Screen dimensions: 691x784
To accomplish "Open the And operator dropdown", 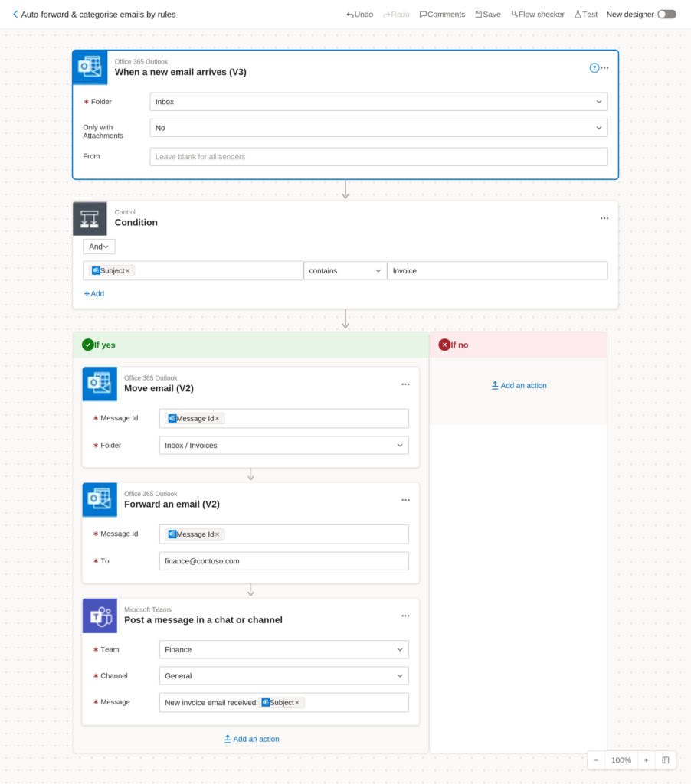I will coord(99,247).
